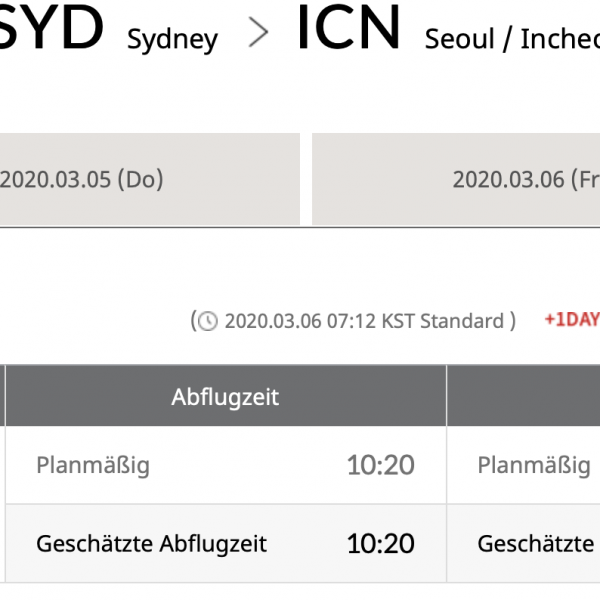Click the Sydney city label

click(x=172, y=40)
